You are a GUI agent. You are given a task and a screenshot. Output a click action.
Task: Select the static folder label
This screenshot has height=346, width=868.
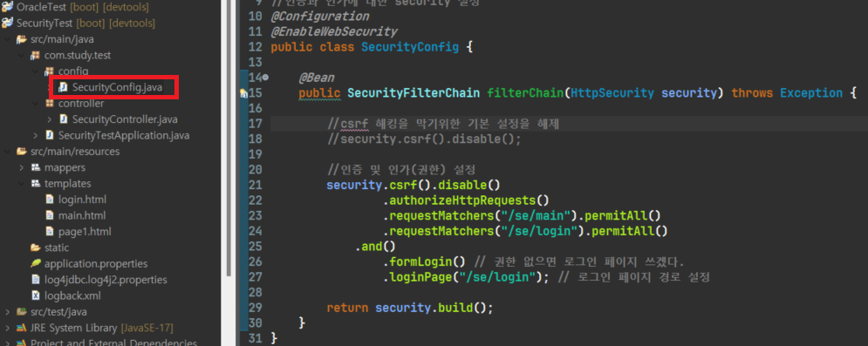tap(57, 248)
